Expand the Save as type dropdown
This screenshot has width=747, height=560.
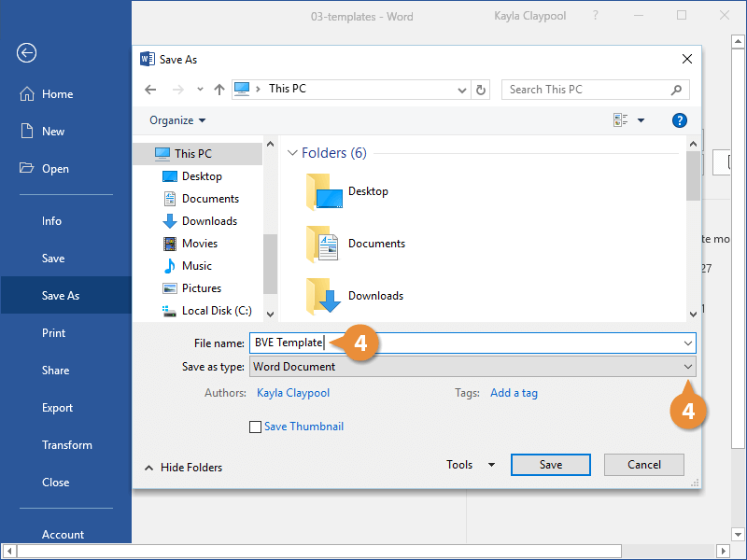688,367
